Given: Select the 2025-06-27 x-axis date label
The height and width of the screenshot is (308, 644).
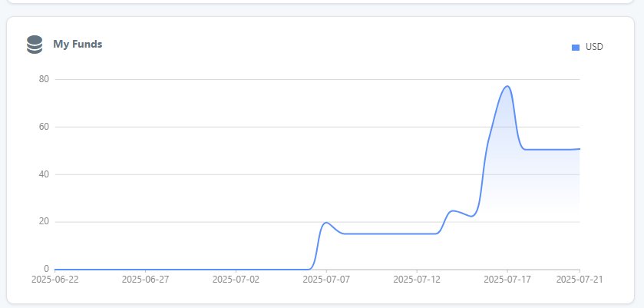Looking at the screenshot, I should (x=145, y=280).
